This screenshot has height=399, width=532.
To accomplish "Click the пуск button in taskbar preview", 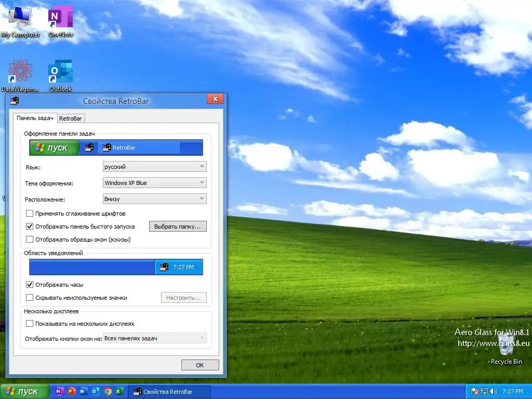I will (x=54, y=148).
